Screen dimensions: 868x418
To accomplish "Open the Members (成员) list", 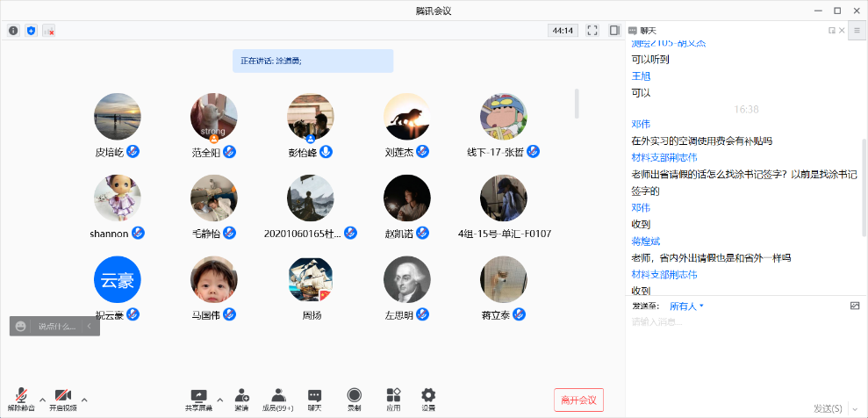I will pos(278,399).
